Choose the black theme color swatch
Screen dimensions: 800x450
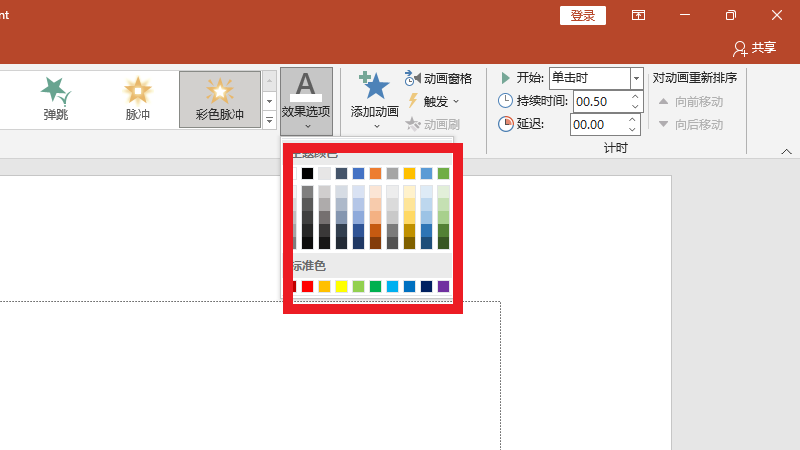coord(307,173)
